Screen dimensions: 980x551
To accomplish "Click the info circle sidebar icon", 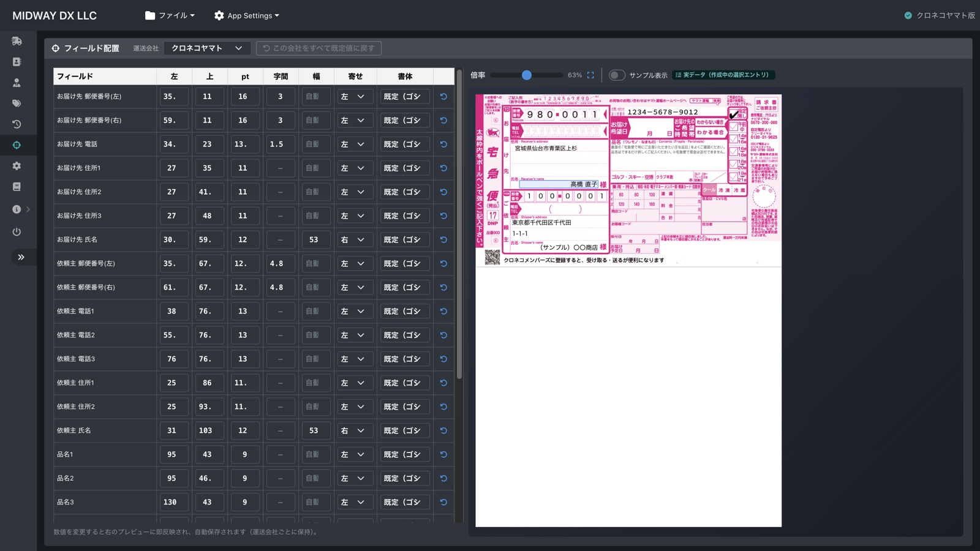I will click(17, 209).
